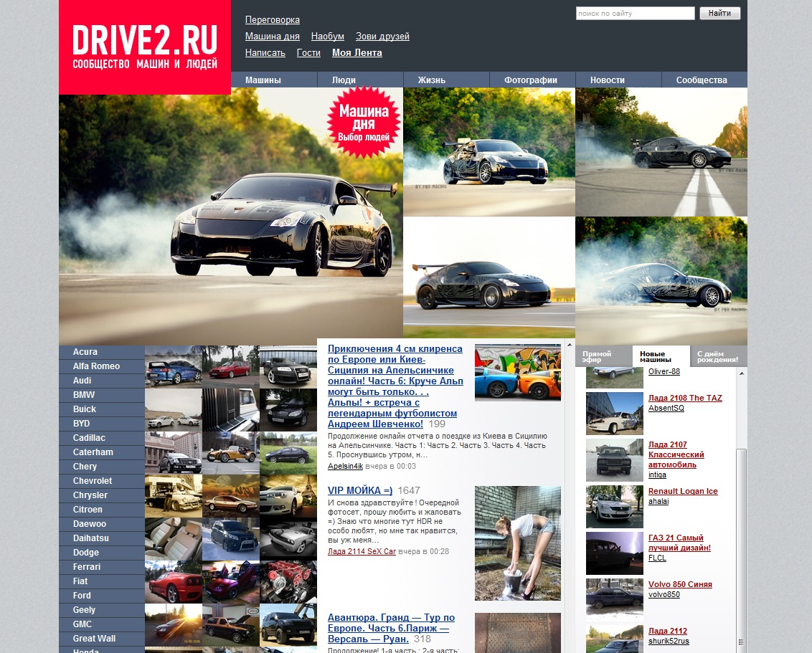Open the Машина дня header link

[x=273, y=37]
